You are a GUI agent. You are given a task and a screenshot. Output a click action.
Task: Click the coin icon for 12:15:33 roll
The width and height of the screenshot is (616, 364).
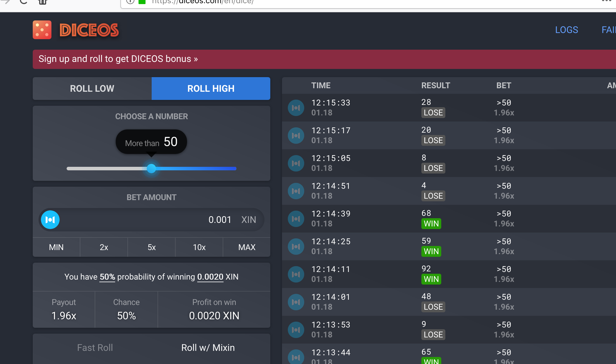point(296,108)
